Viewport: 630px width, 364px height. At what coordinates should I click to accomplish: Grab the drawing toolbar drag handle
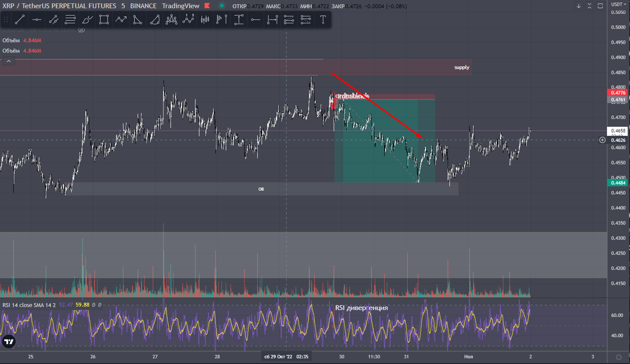point(6,20)
